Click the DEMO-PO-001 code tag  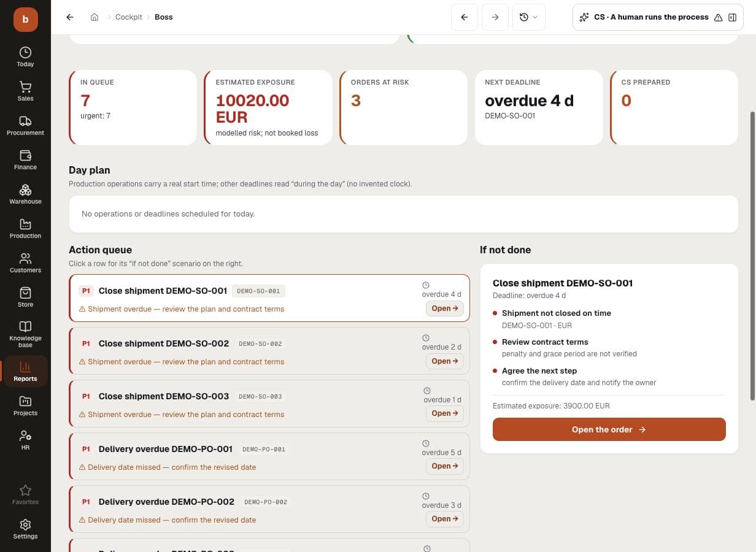click(x=264, y=449)
